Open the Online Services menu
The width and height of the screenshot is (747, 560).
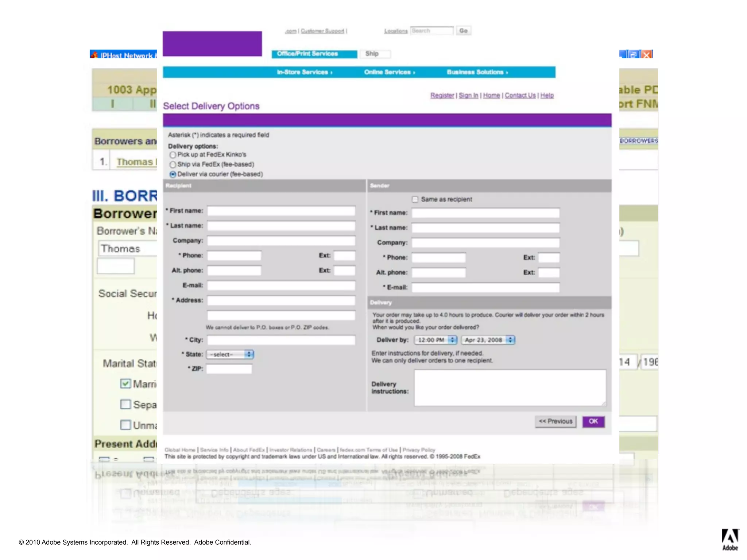tap(390, 72)
